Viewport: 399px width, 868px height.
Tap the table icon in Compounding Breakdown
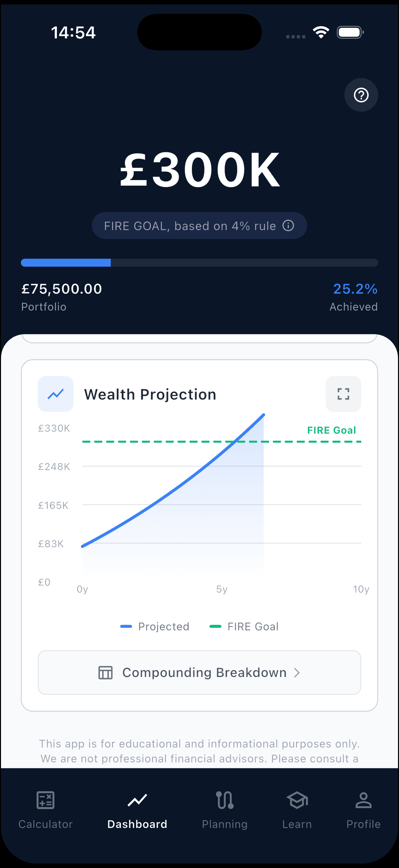(x=106, y=673)
